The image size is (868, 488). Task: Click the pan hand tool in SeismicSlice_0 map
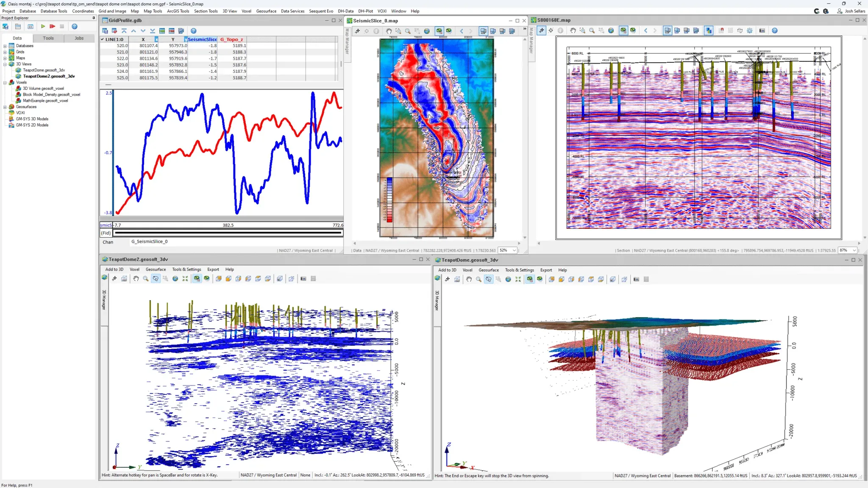(389, 31)
